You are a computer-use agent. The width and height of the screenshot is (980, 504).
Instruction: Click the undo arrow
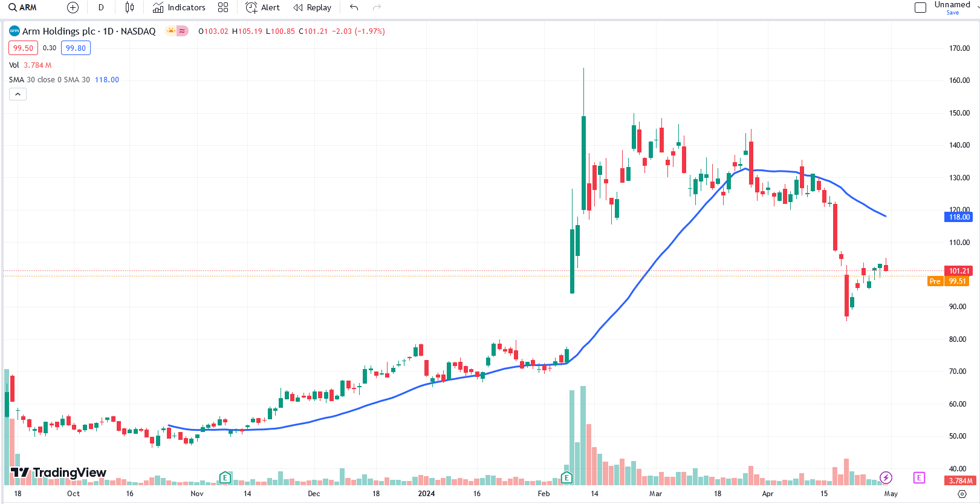click(x=354, y=7)
